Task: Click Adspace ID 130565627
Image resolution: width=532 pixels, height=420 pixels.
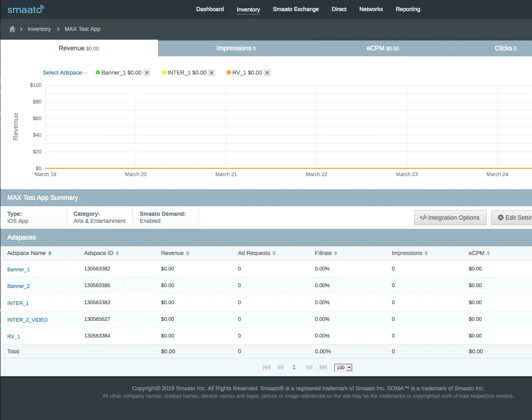Action: (97, 319)
